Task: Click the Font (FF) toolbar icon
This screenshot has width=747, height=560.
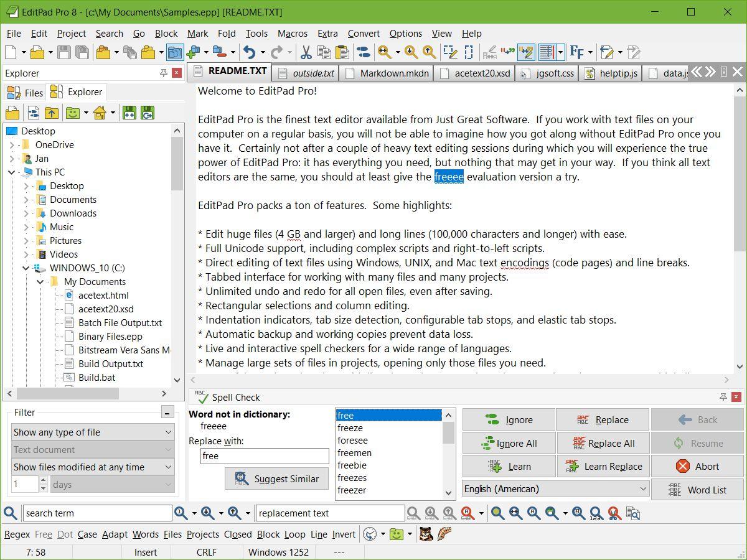Action: click(576, 53)
